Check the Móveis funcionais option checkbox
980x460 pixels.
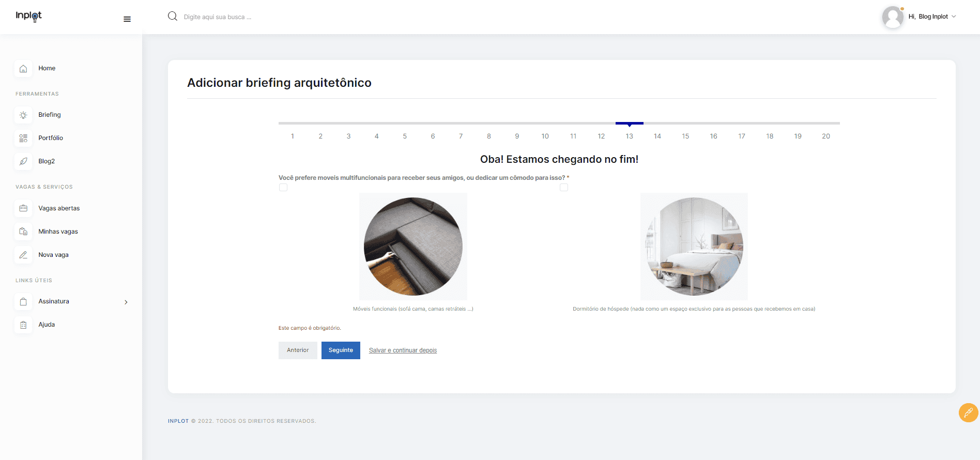283,187
